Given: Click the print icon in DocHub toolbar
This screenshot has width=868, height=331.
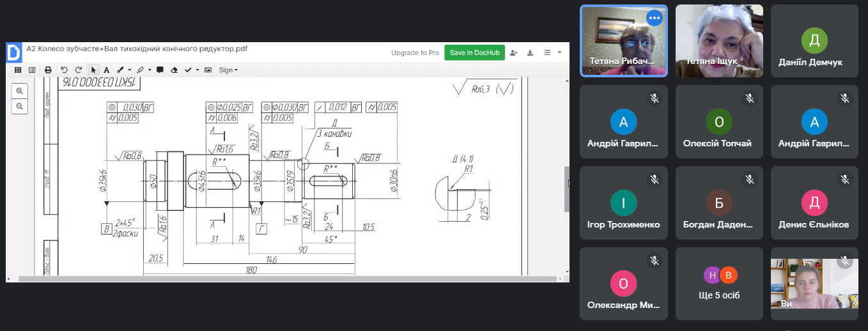Looking at the screenshot, I should [48, 70].
